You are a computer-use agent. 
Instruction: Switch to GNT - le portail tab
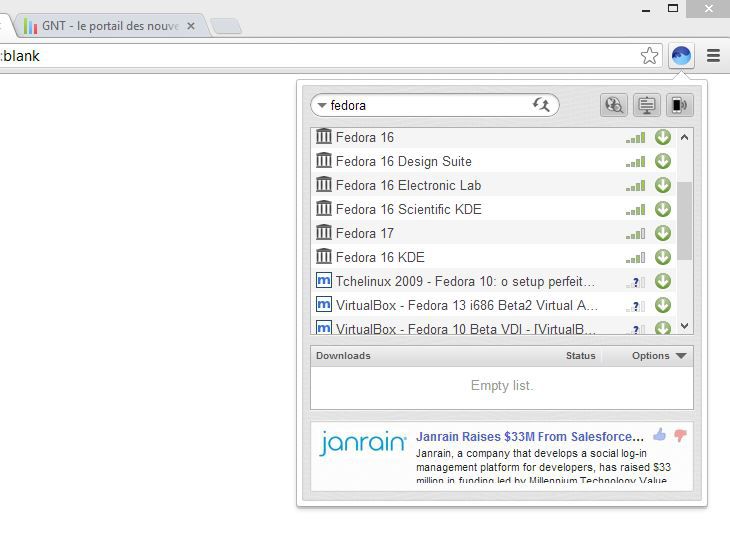pyautogui.click(x=110, y=26)
